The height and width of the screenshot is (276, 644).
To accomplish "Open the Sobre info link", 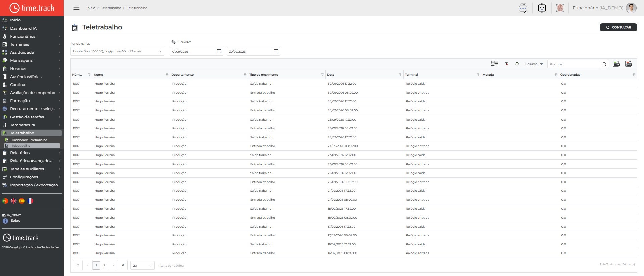I will tap(15, 221).
